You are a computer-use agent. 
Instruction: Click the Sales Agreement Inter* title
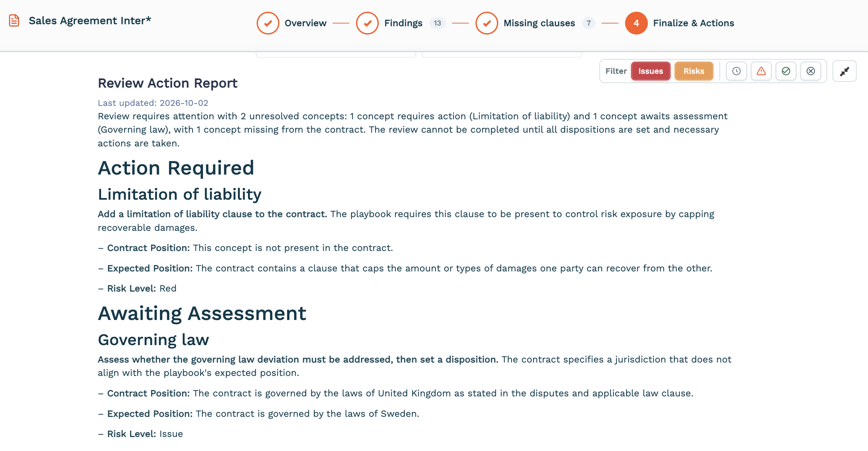(90, 20)
